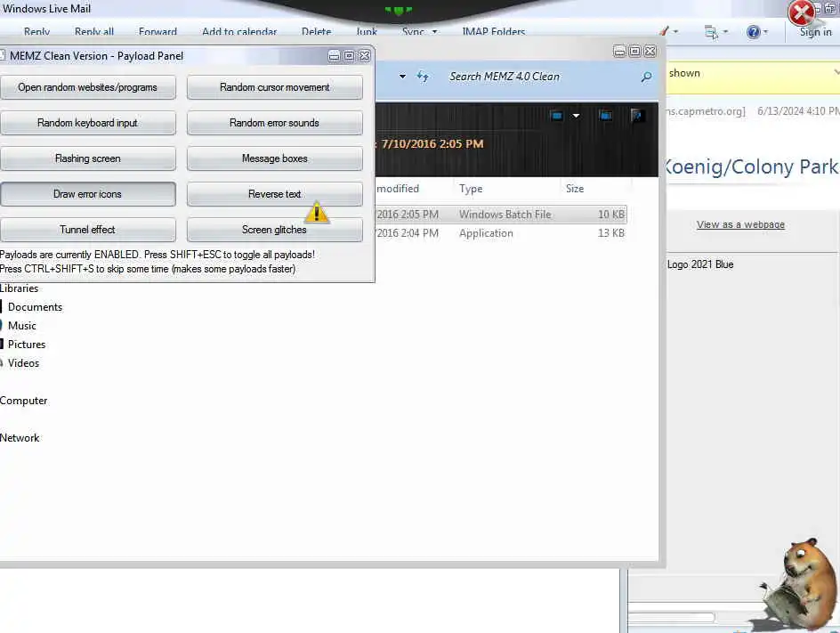
Task: Open Music library in Explorer sidebar
Action: [x=22, y=326]
